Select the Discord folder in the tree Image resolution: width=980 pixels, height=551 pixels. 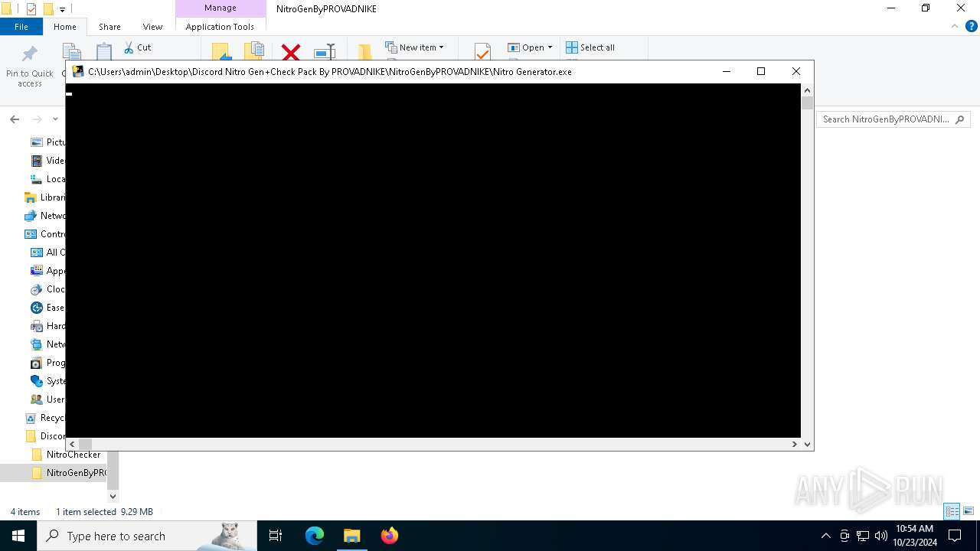click(44, 436)
